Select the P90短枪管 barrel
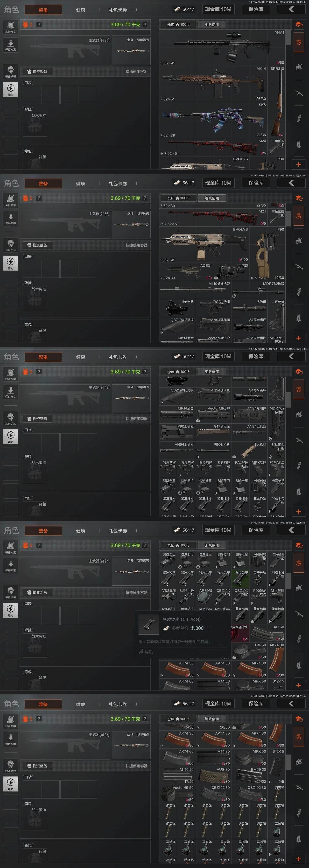Viewport: 309px width, 868px height. pyautogui.click(x=213, y=451)
